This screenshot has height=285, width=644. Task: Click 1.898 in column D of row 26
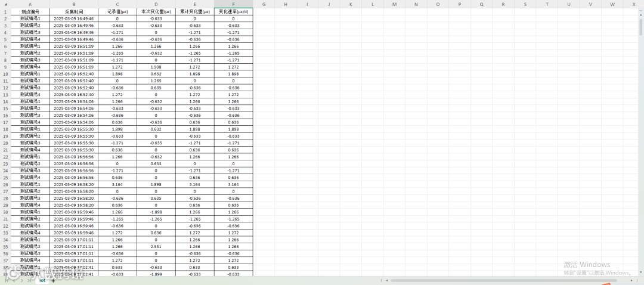point(156,184)
